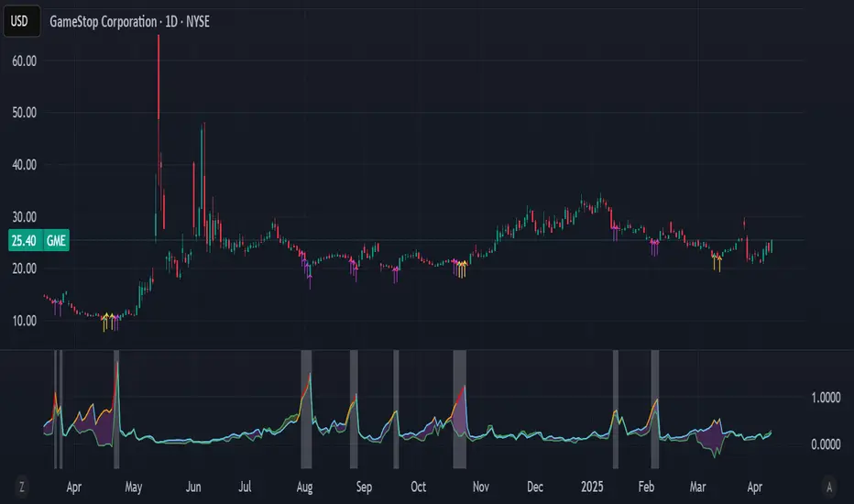Click the 30.00 price axis label
This screenshot has width=854, height=504.
pos(25,217)
